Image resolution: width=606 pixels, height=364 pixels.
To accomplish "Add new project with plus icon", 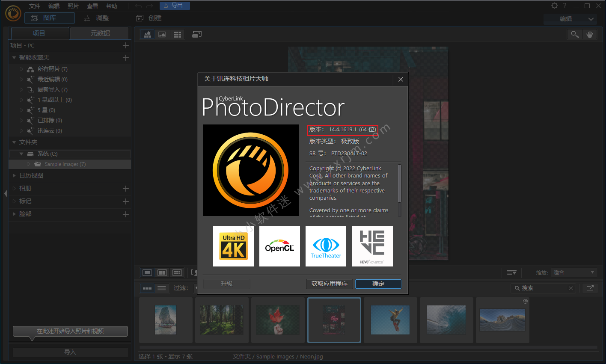I will click(126, 45).
